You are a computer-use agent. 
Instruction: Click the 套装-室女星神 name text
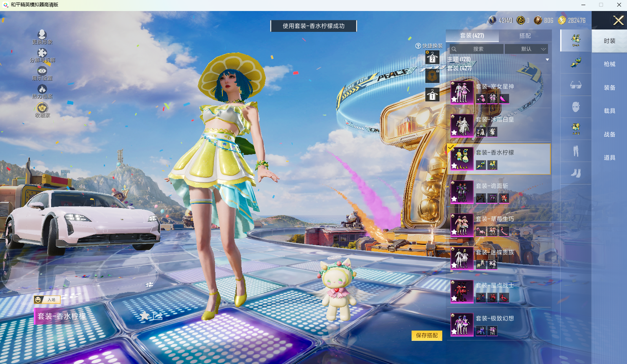495,86
